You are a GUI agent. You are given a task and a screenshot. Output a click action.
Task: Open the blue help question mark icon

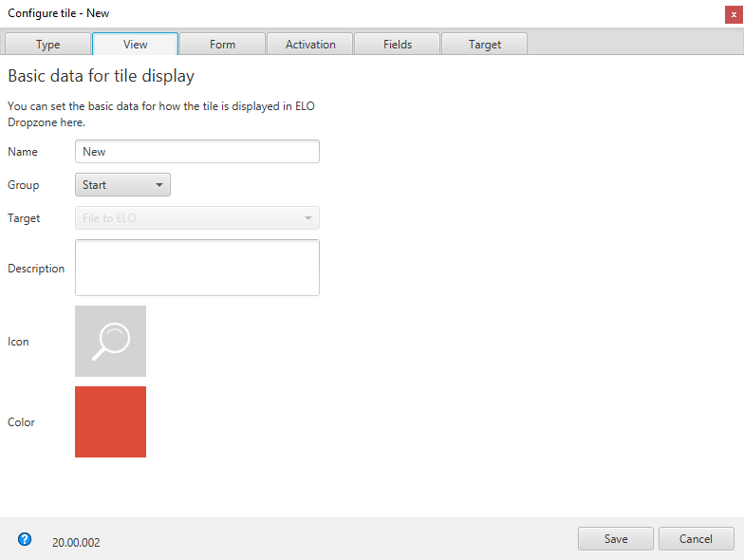tap(25, 539)
